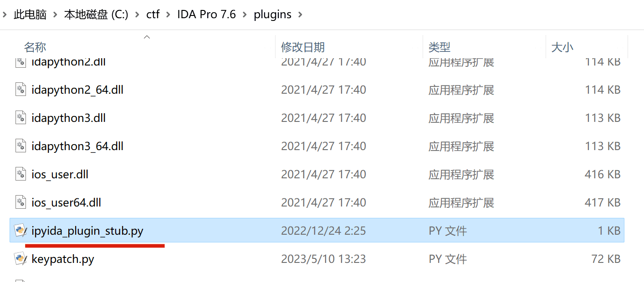Navigate to ctf folder in breadcrumb

[153, 15]
